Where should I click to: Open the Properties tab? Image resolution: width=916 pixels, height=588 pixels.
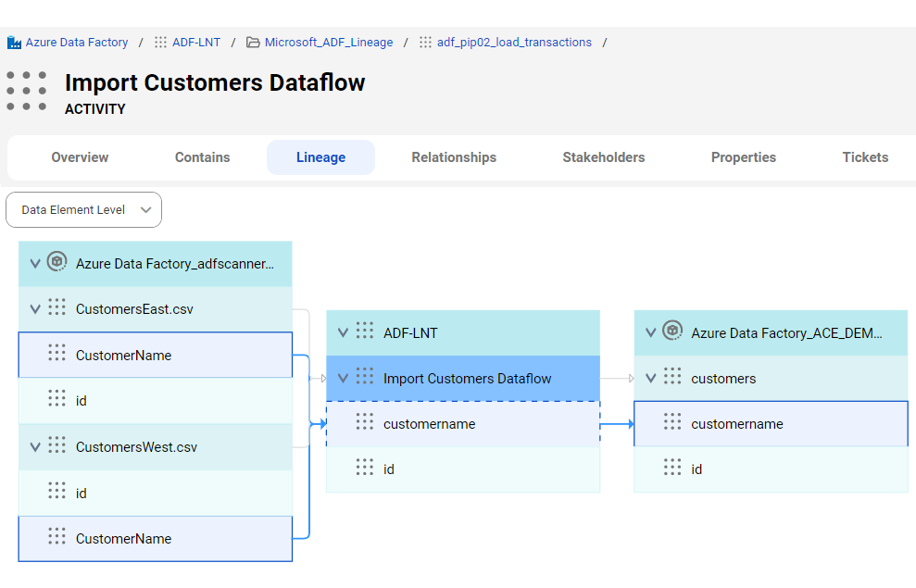pyautogui.click(x=744, y=157)
